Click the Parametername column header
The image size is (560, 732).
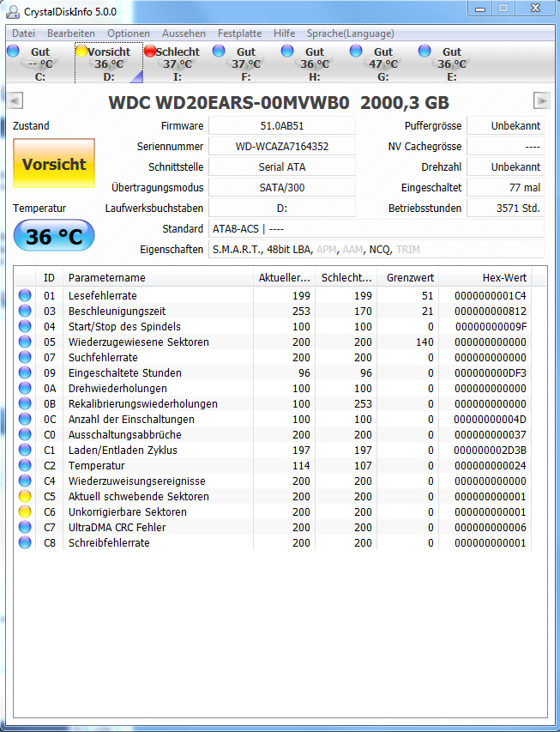click(158, 278)
